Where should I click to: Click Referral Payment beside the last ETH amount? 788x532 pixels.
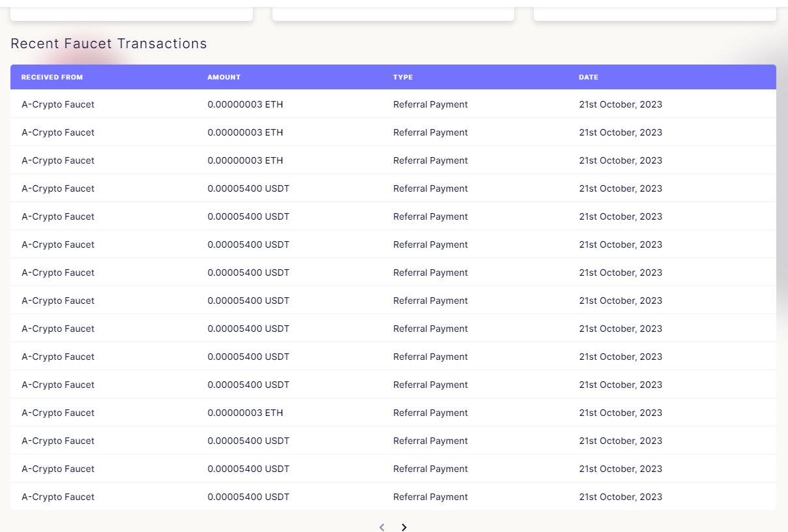click(431, 413)
